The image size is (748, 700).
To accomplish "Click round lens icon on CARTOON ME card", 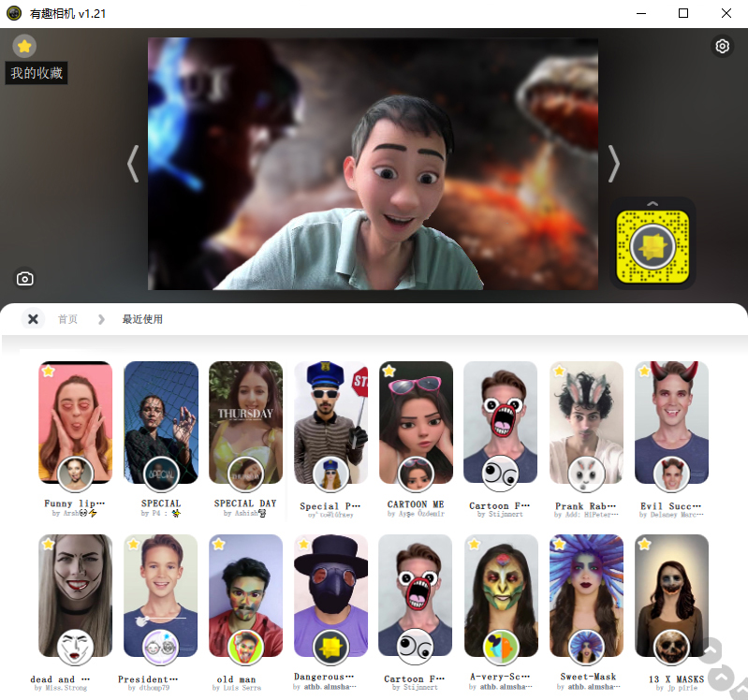I will coord(416,474).
